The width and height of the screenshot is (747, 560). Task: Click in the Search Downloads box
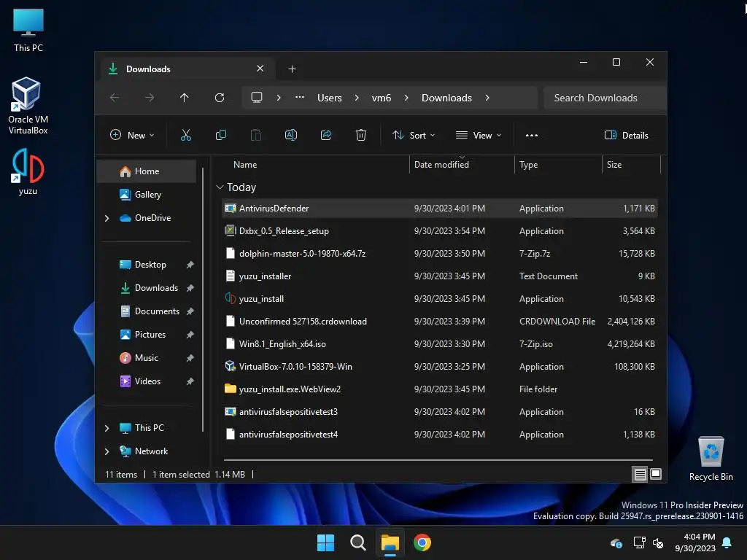605,98
